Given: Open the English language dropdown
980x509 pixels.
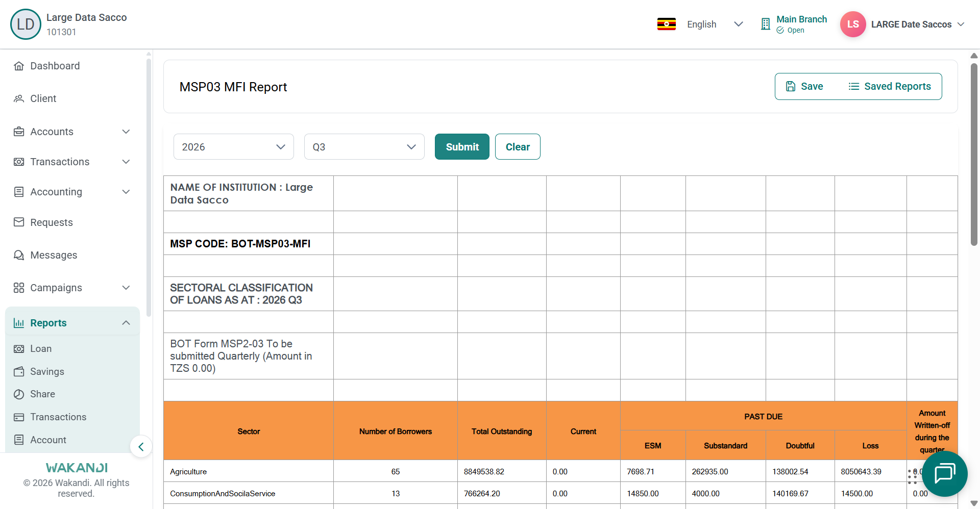Looking at the screenshot, I should click(x=715, y=24).
